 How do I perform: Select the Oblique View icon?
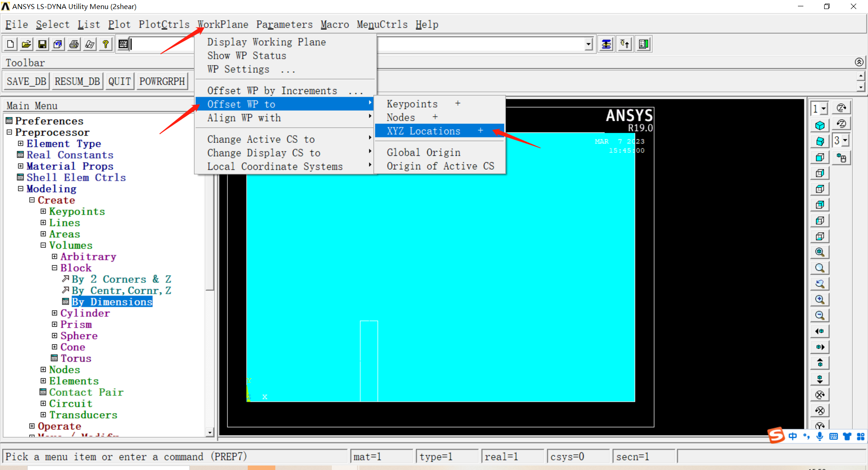820,141
